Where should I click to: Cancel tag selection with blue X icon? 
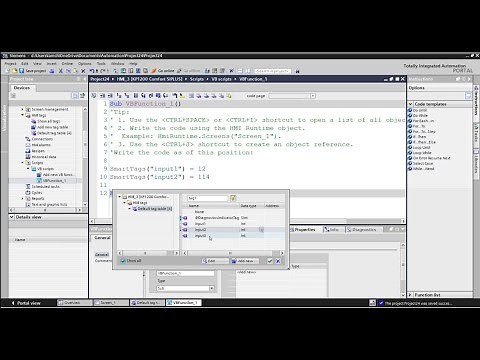278,261
